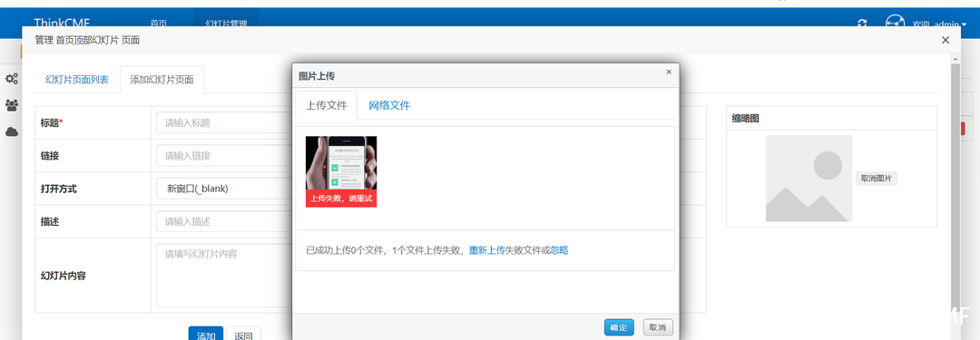
Task: Click the 忽略 link
Action: pyautogui.click(x=559, y=250)
